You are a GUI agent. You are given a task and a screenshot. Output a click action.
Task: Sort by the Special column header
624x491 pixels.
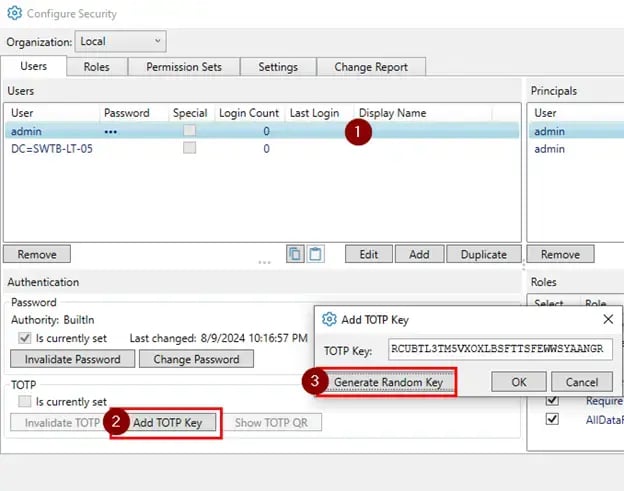click(191, 113)
